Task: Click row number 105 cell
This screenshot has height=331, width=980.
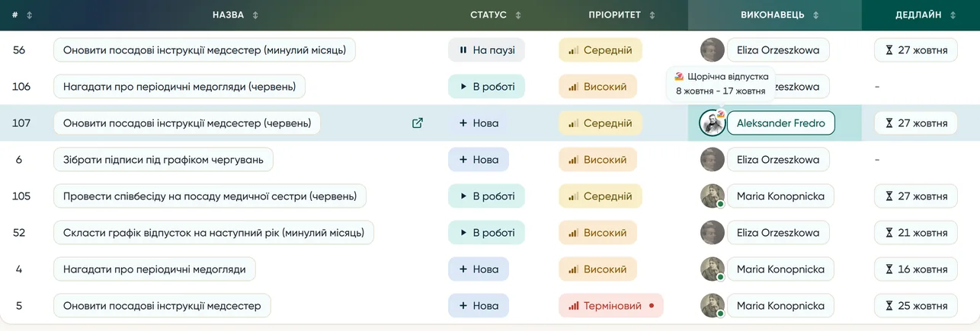Action: [x=21, y=196]
